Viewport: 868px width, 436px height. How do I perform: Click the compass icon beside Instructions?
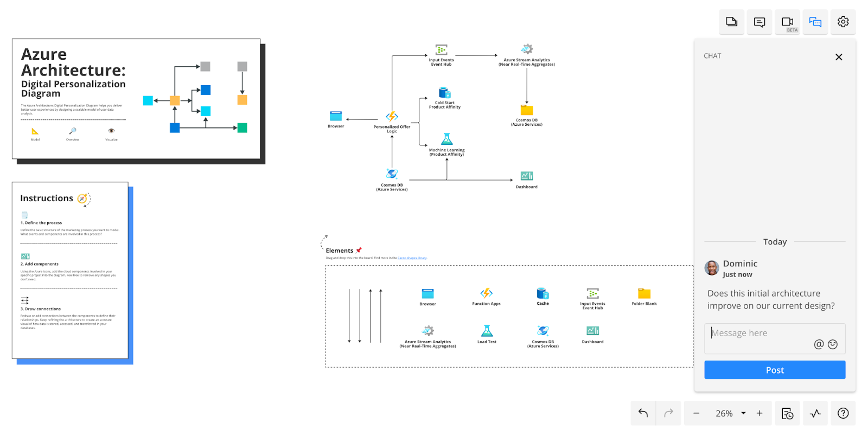[82, 199]
